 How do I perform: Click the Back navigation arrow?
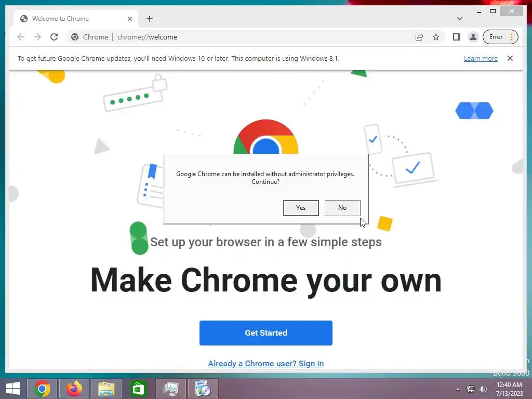click(21, 37)
